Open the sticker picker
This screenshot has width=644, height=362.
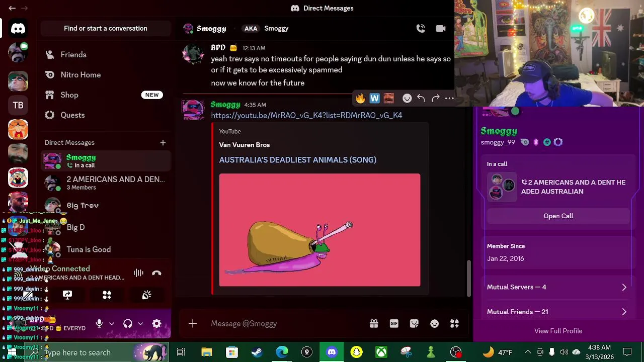[414, 324]
